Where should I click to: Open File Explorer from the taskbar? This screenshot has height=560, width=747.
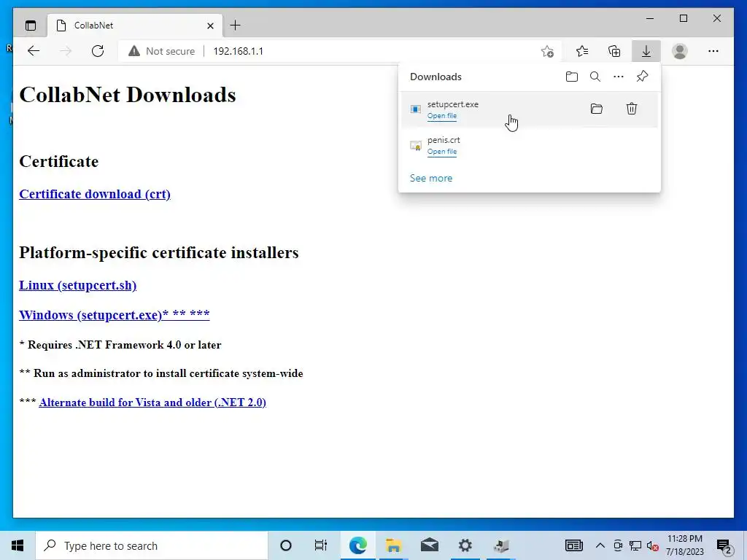(x=393, y=545)
